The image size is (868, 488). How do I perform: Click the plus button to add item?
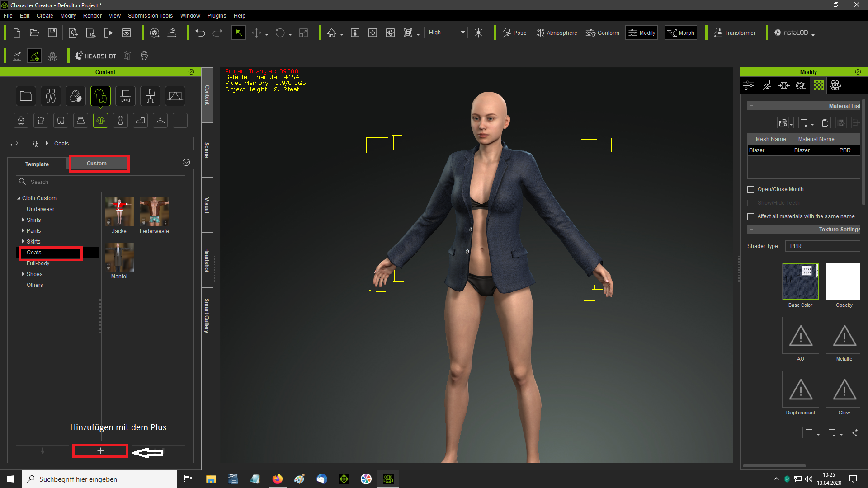pyautogui.click(x=100, y=451)
